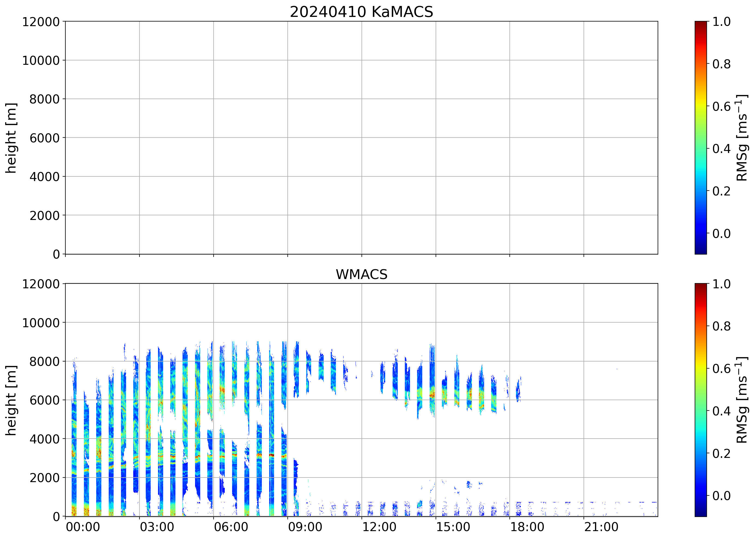
Task: Click the top panel colorbar
Action: point(700,138)
